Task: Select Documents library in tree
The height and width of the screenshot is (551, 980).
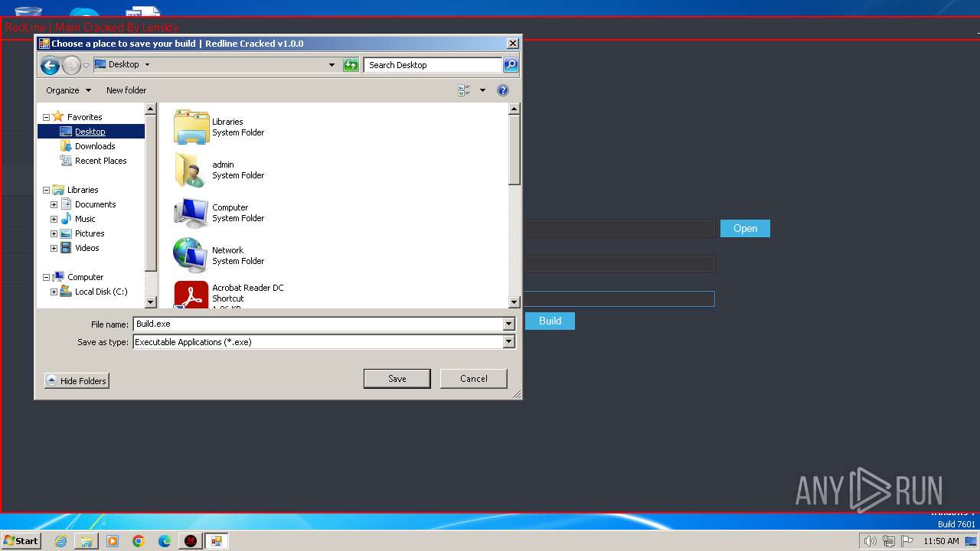Action: (x=95, y=204)
